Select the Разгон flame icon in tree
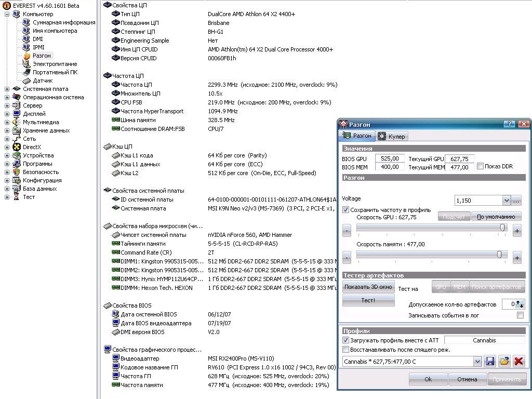 coord(27,56)
